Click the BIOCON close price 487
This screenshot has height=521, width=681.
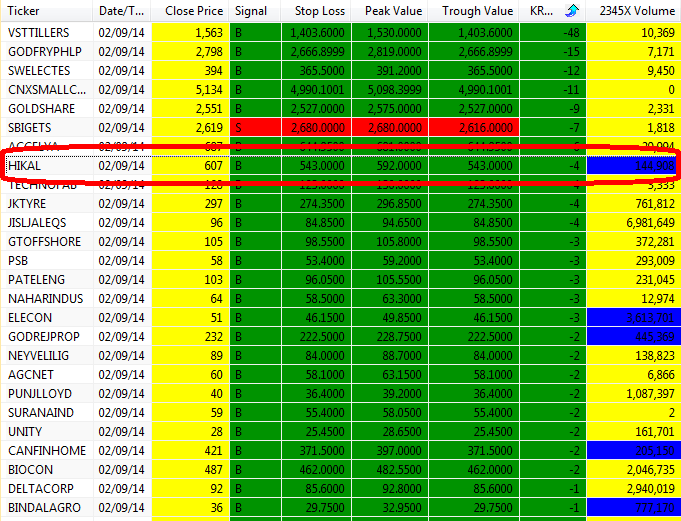(x=213, y=470)
